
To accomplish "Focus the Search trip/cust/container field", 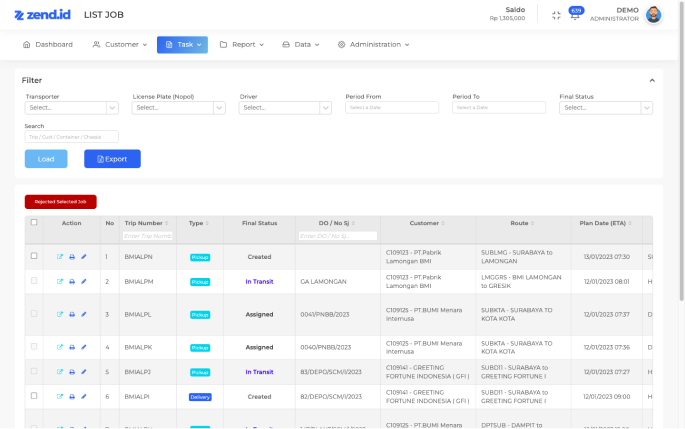I will tap(72, 137).
